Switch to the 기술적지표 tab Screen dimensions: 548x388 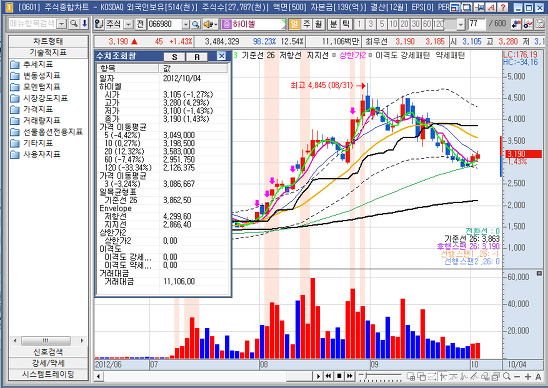48,53
